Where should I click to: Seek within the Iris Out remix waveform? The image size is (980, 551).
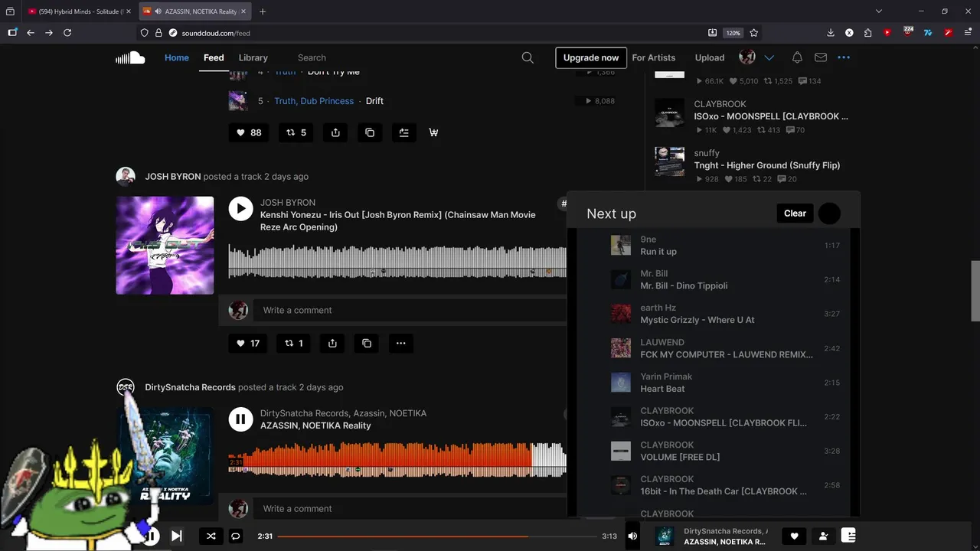(397, 261)
